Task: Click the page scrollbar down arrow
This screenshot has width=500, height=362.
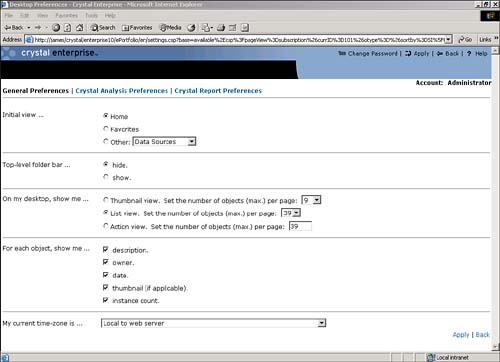Action: (x=495, y=347)
